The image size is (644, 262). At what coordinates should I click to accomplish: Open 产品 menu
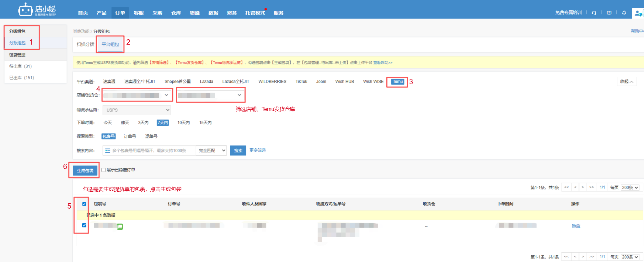(101, 13)
